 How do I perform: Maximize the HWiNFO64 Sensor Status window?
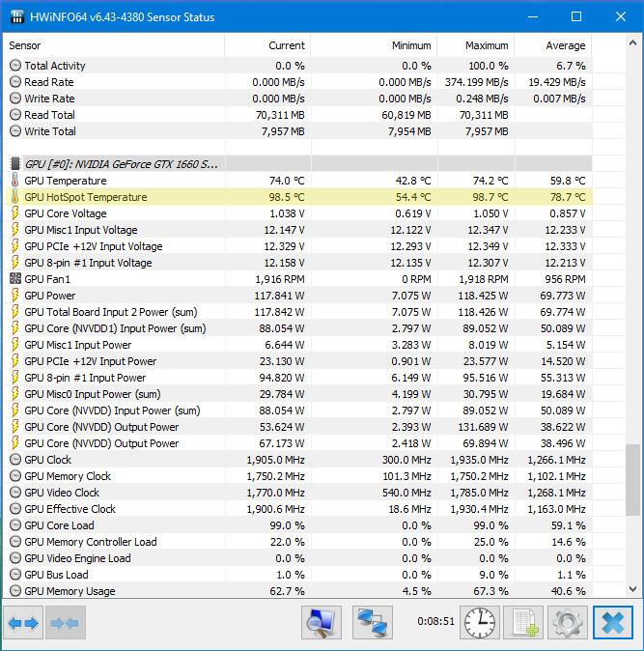point(576,17)
